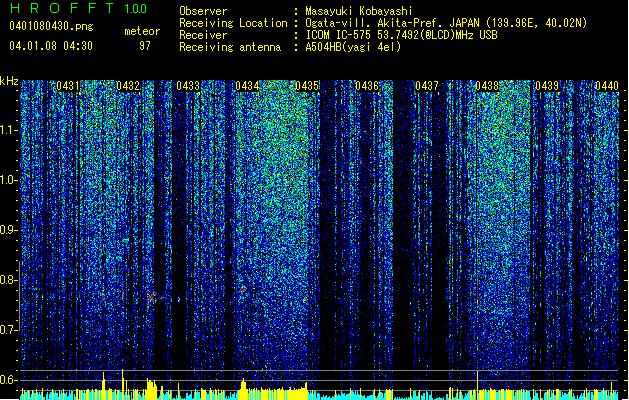Viewport: 629px width, 400px height.
Task: Click the 0434 time marker
Action: [247, 86]
